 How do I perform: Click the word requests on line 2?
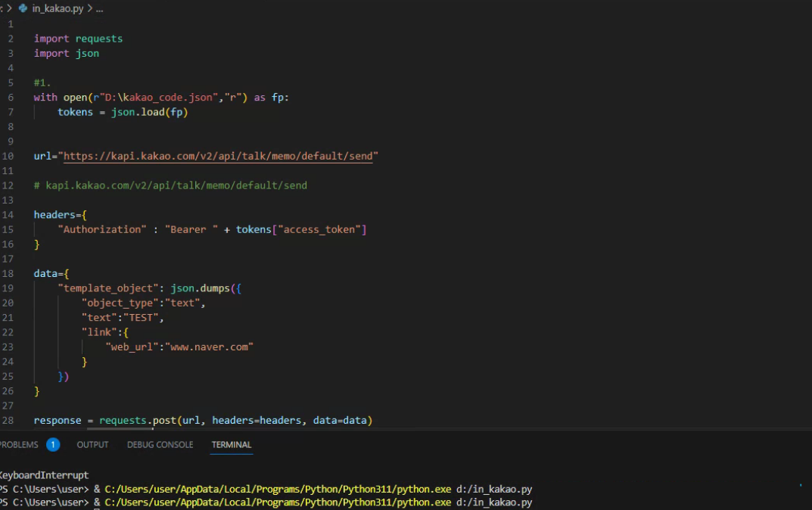point(99,39)
